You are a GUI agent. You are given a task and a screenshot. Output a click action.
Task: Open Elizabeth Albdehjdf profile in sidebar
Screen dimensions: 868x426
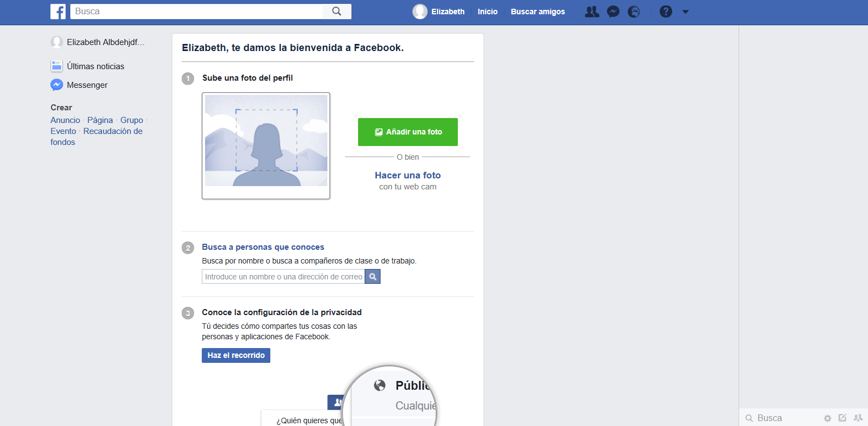105,42
